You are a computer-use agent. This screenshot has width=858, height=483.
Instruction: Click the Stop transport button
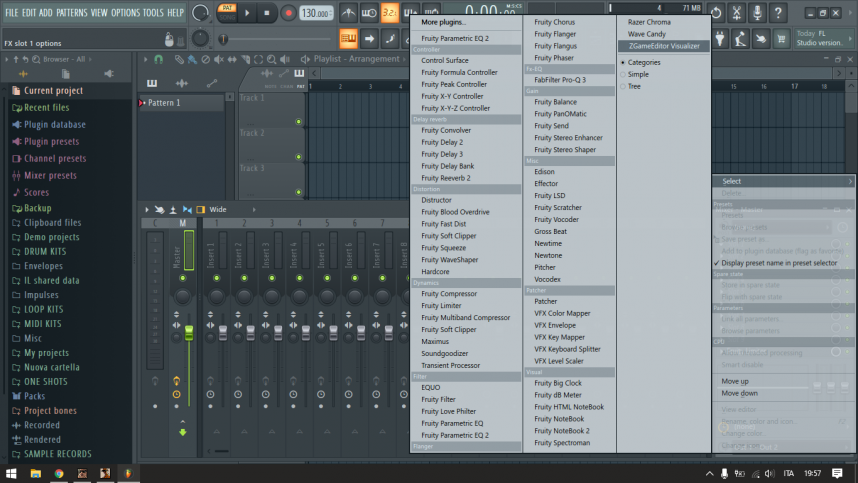click(267, 13)
